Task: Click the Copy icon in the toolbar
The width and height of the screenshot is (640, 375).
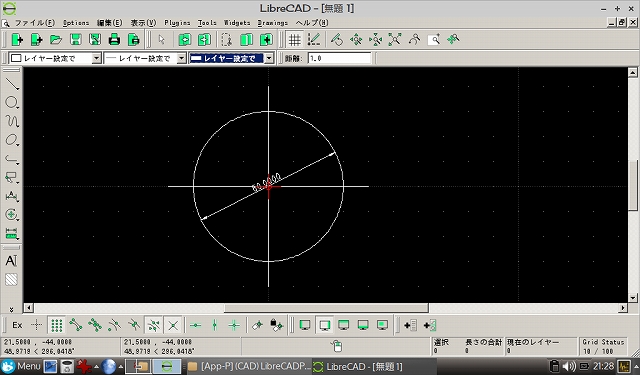Action: click(246, 40)
